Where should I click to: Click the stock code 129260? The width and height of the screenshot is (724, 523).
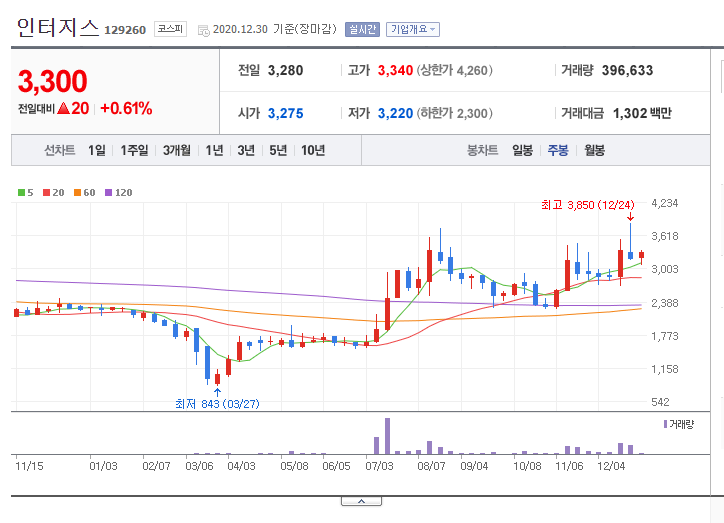click(x=125, y=30)
